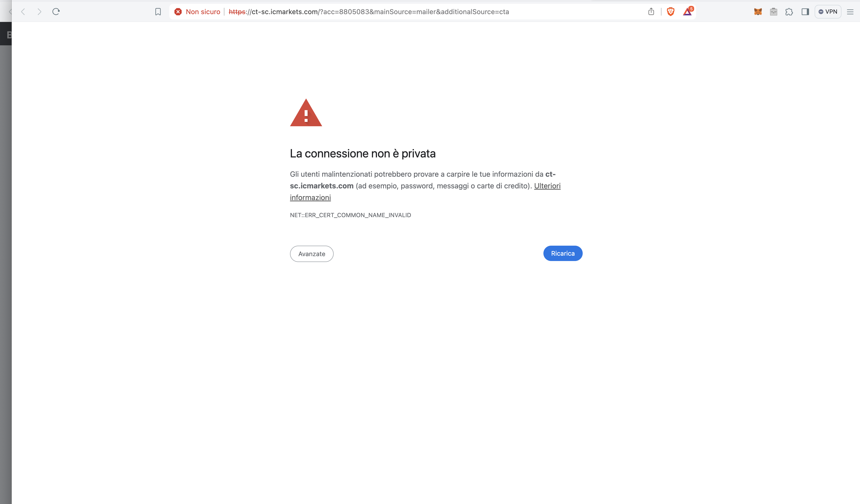Image resolution: width=860 pixels, height=504 pixels.
Task: Click the browser back arrow
Action: tap(23, 12)
